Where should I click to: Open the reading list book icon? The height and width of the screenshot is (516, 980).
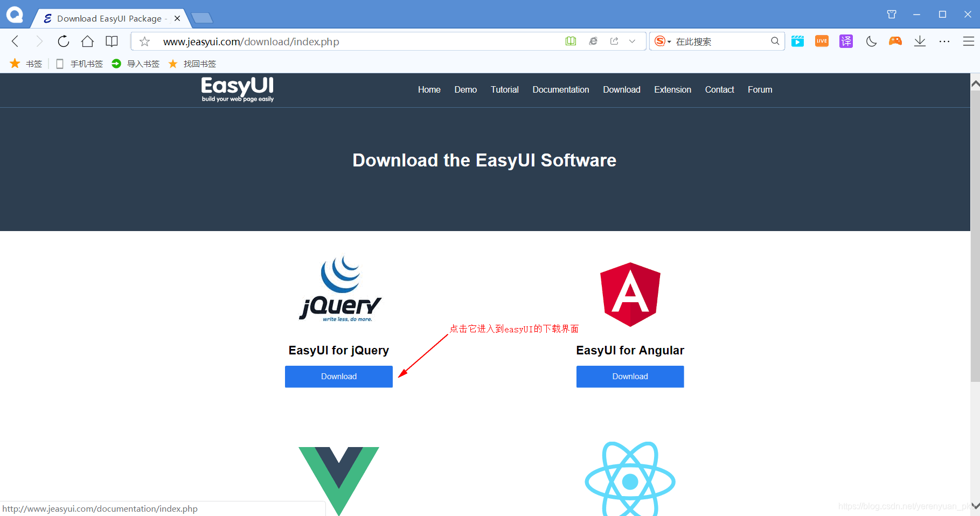[x=112, y=41]
